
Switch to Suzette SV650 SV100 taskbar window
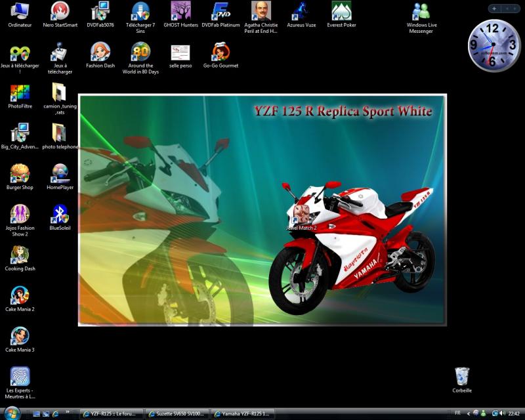coord(178,414)
